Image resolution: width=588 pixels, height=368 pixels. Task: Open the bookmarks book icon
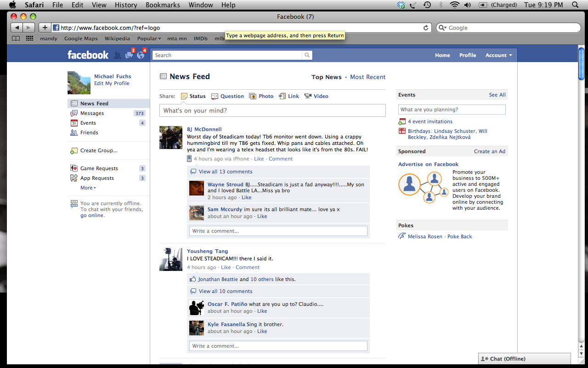click(16, 39)
